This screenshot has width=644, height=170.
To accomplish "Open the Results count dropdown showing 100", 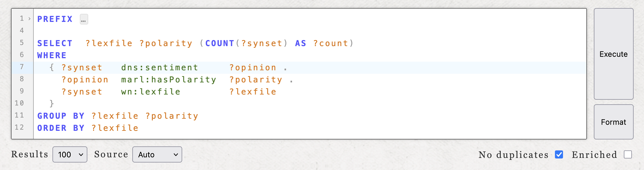I will [x=69, y=154].
